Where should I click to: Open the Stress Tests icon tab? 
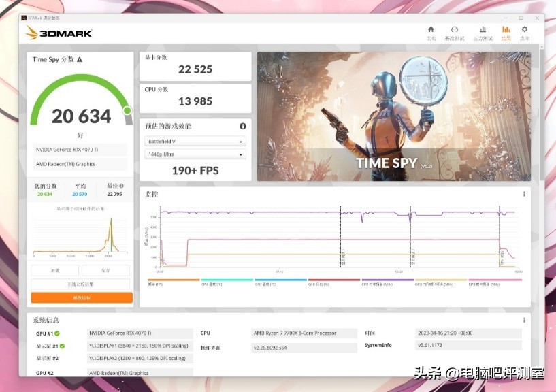[x=483, y=29]
